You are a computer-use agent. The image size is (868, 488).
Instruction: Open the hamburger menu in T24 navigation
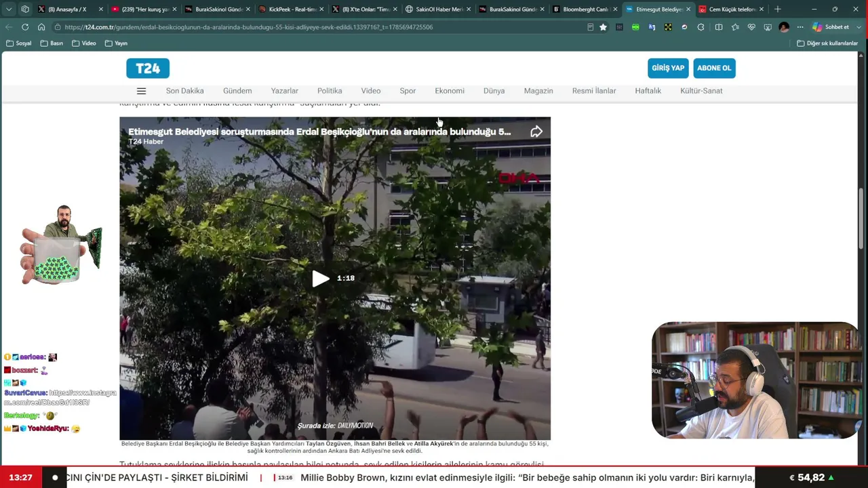pos(141,91)
